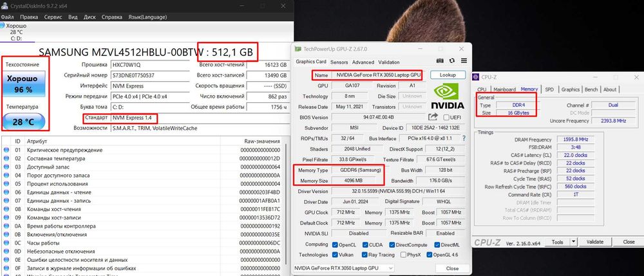
Task: Click the Tools button in CPU-Z
Action: [x=557, y=242]
